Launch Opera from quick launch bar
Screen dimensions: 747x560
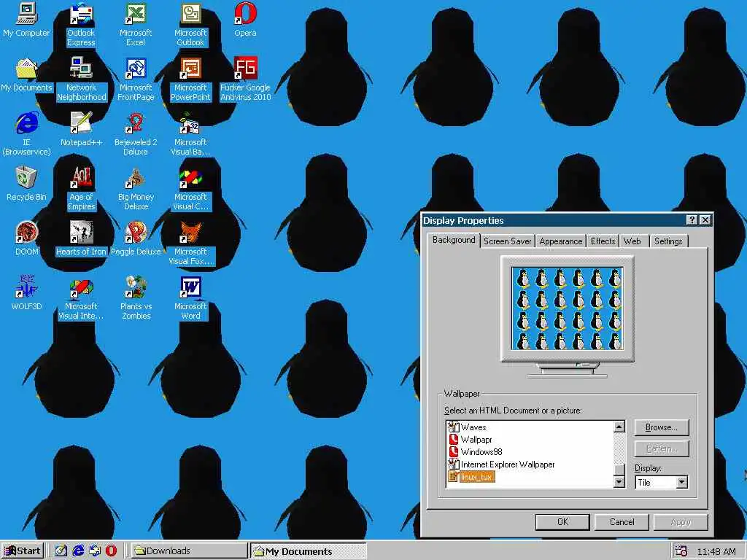111,551
